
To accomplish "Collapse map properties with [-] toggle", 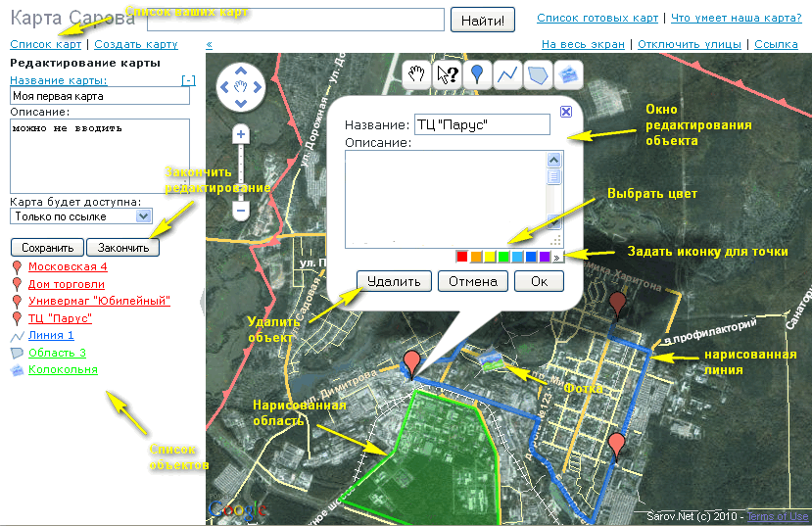I will 188,80.
